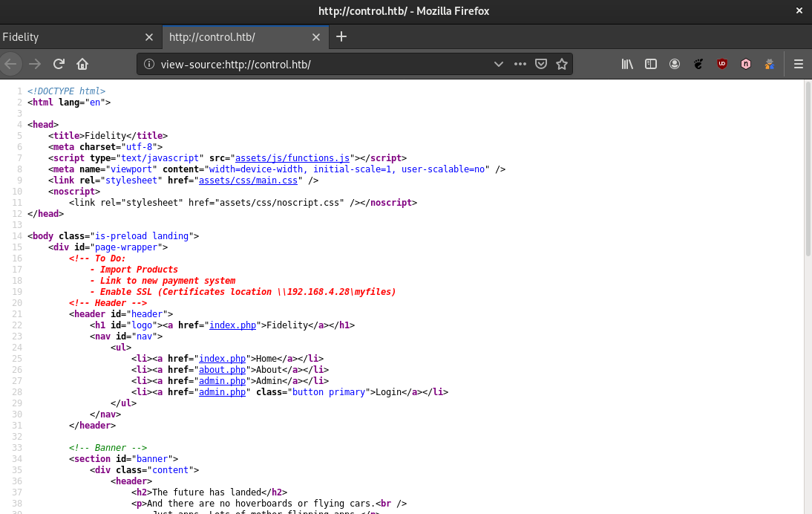Show site information icon in address bar
This screenshot has width=812, height=514.
point(149,64)
